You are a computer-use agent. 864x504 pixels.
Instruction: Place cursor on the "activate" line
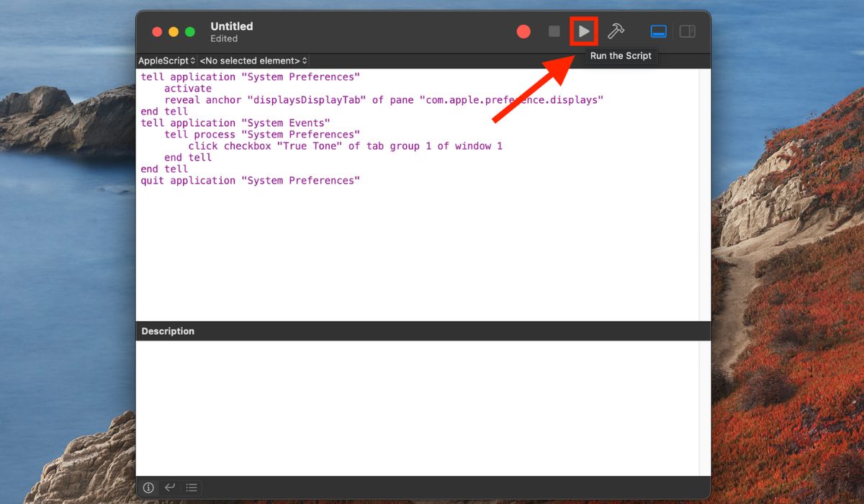click(188, 89)
